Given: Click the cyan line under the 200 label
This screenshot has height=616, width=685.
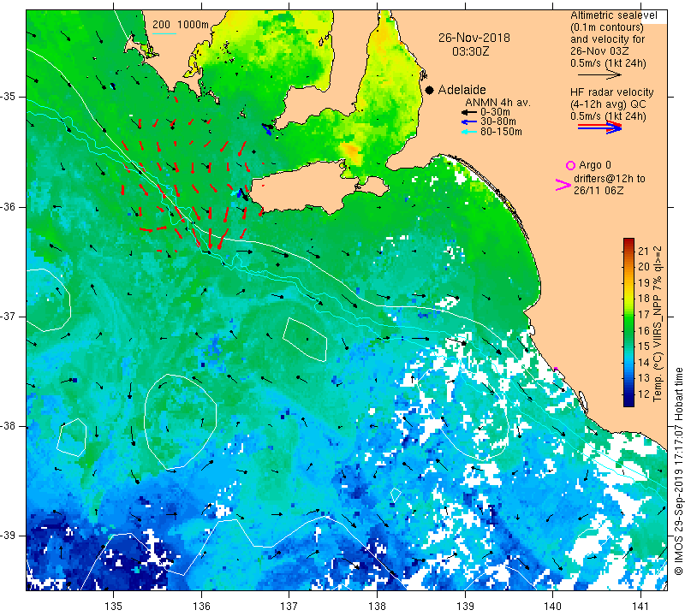Looking at the screenshot, I should point(164,33).
